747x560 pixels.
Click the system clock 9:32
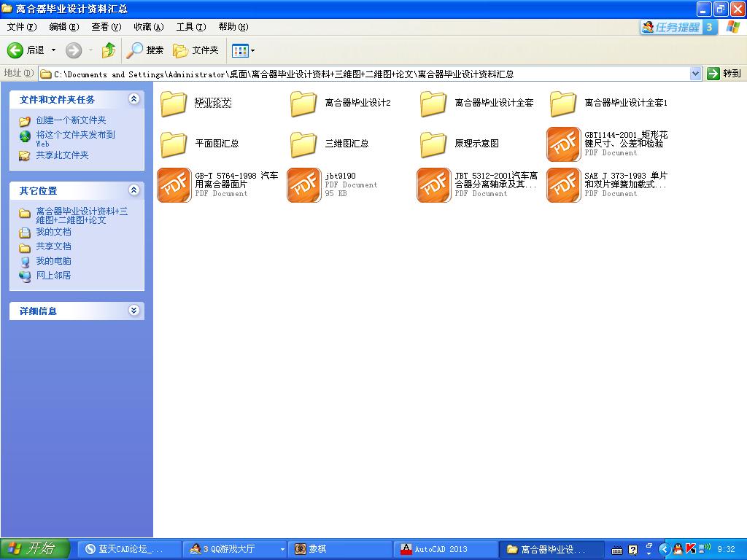click(x=726, y=550)
